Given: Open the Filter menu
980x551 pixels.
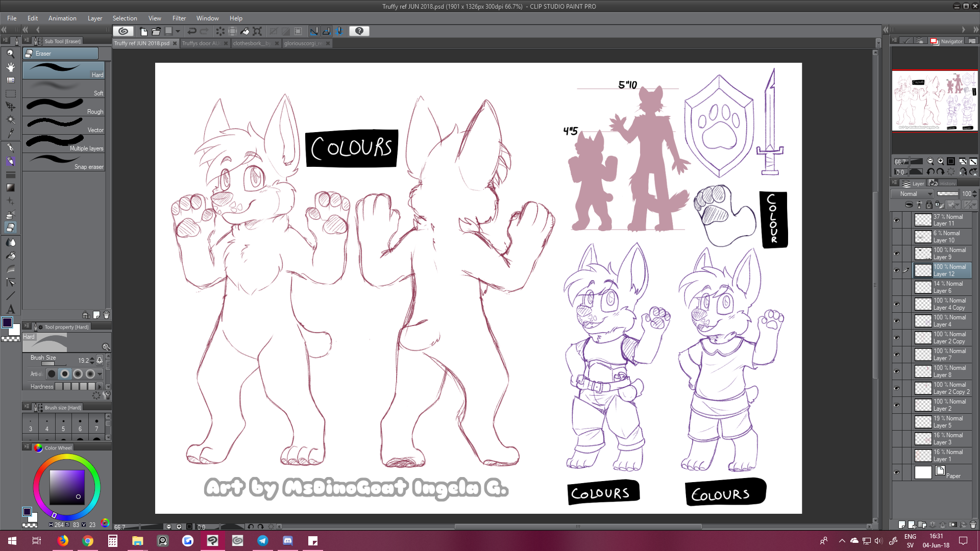Looking at the screenshot, I should 179,18.
